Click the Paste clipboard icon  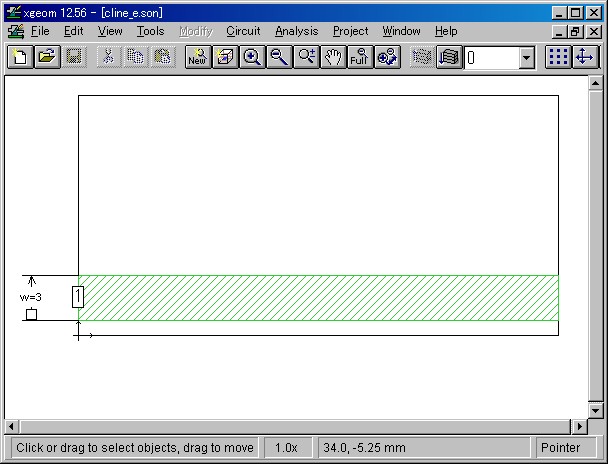[163, 57]
